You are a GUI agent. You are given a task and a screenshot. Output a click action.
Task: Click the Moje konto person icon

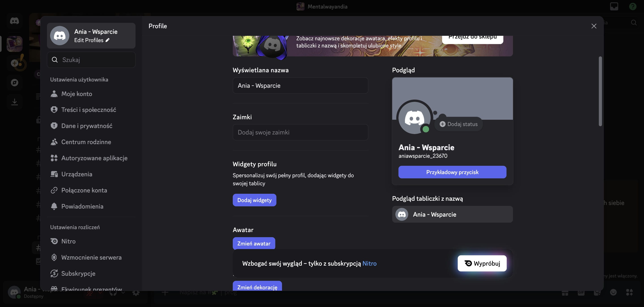coord(54,94)
